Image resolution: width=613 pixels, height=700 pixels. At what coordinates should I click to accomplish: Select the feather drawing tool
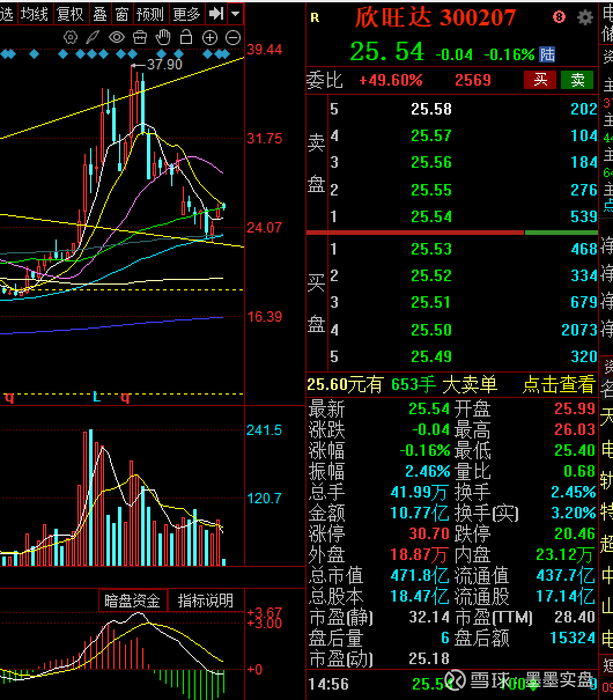pos(93,38)
